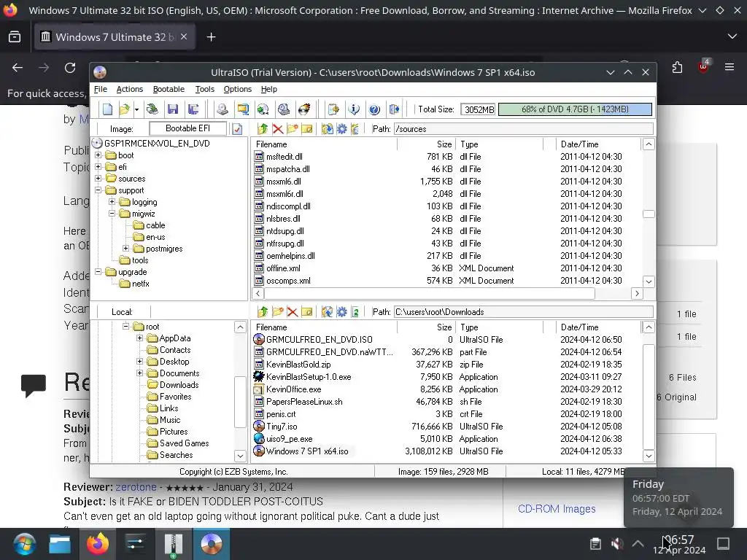Open CD-ROM Images link in Firefox page
Screen dimensions: 747x560
click(x=557, y=508)
